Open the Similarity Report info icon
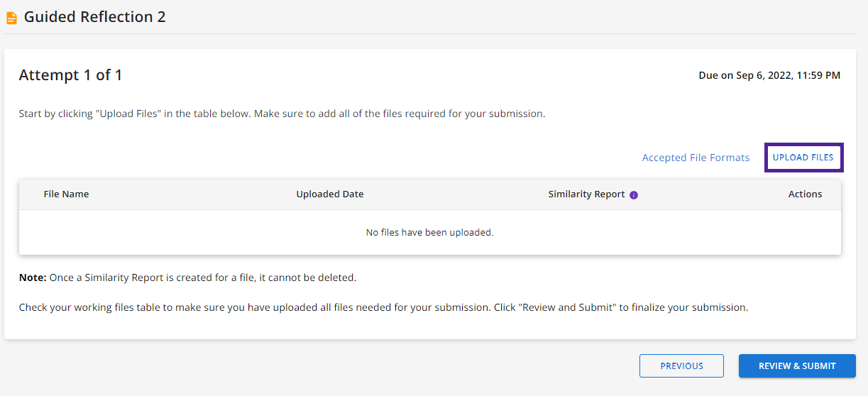The image size is (868, 396). point(634,195)
